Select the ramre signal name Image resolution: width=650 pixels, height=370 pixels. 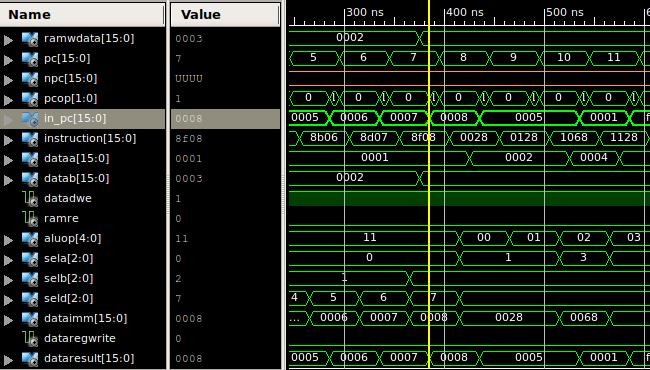pyautogui.click(x=61, y=218)
